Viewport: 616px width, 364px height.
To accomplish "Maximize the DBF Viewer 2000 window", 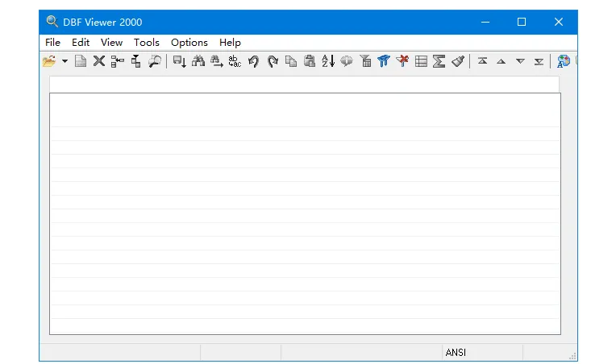I will (x=522, y=22).
